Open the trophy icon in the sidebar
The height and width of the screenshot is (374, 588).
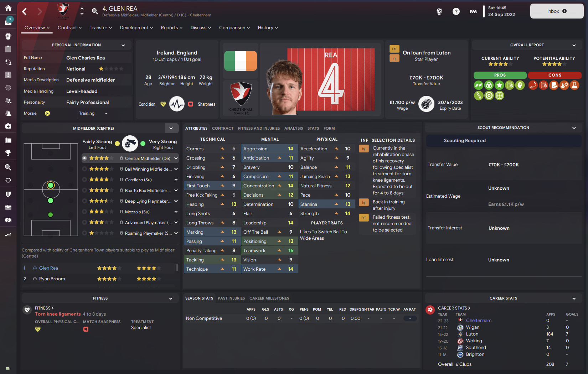tap(8, 153)
